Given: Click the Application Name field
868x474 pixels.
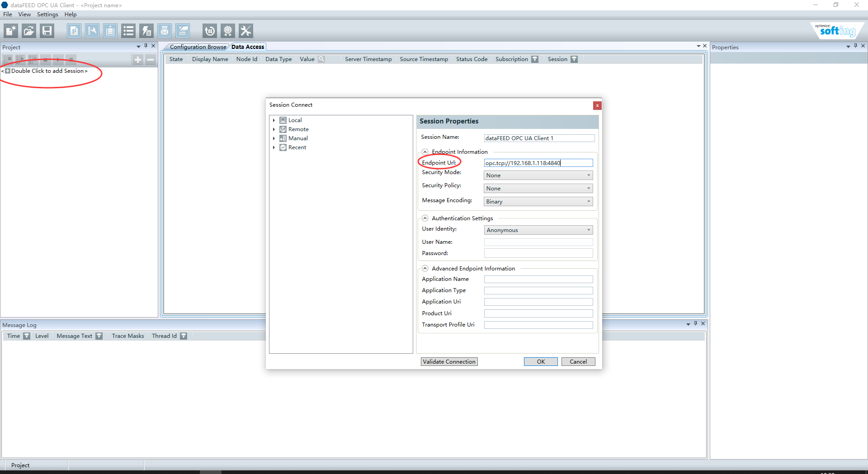Looking at the screenshot, I should (x=538, y=280).
